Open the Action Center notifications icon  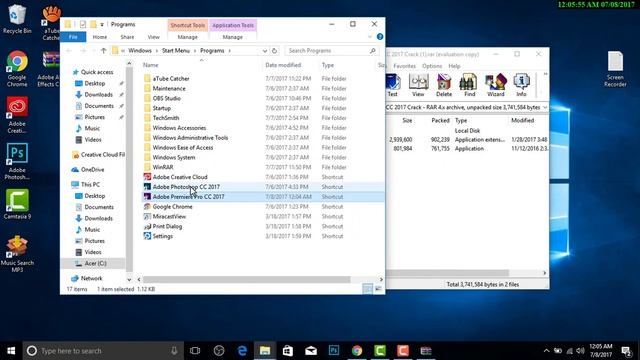(626, 351)
